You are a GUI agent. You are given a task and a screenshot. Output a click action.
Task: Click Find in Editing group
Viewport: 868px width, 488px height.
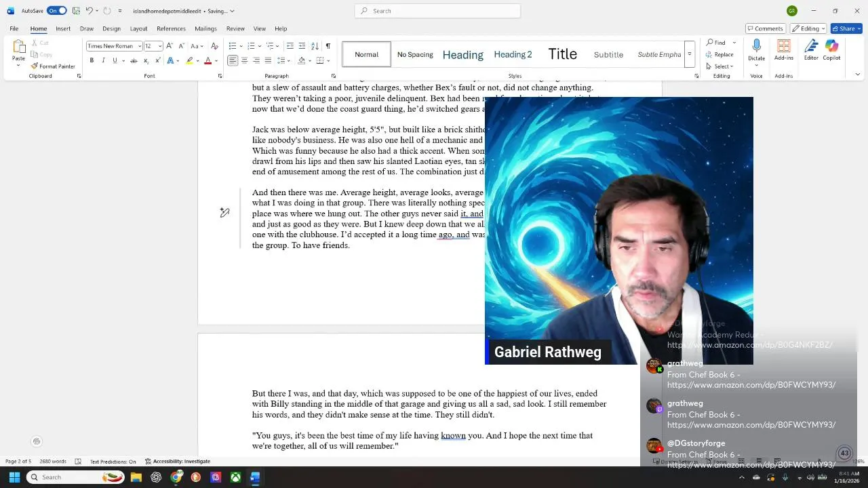tap(716, 43)
